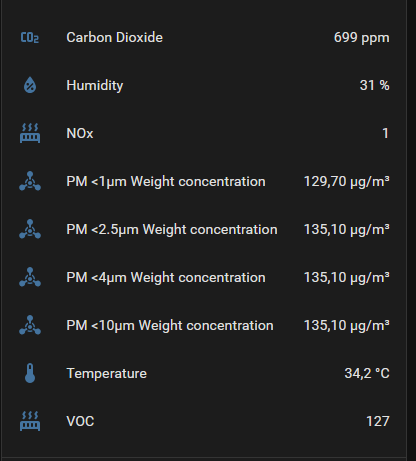The height and width of the screenshot is (461, 416).
Task: Open the Carbon Dioxide entity details
Action: pos(114,37)
